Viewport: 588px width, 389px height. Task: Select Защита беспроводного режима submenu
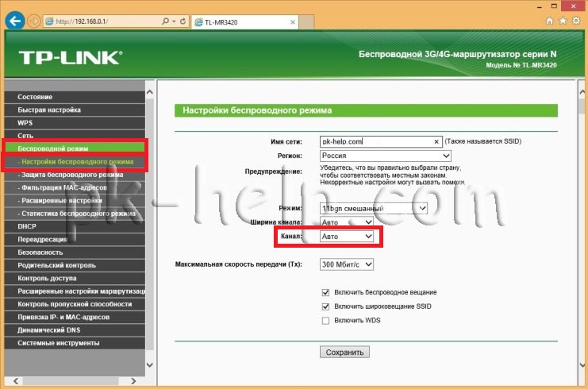[x=75, y=175]
